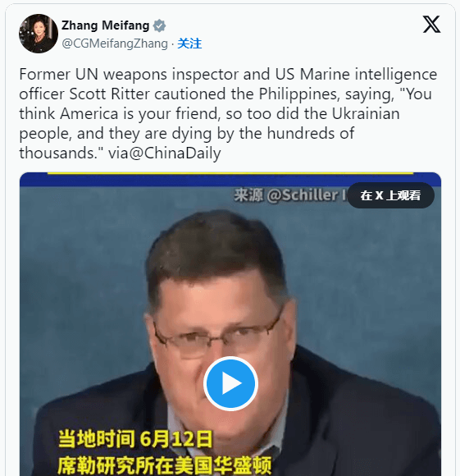Screen dimensions: 460x476
Task: Open Zhang Meifang's profile avatar
Action: [x=39, y=34]
